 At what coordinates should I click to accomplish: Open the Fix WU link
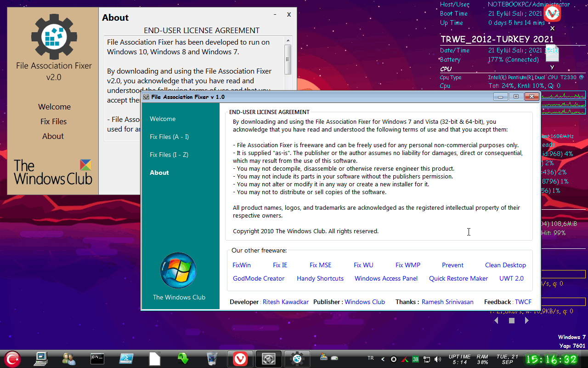tap(363, 265)
